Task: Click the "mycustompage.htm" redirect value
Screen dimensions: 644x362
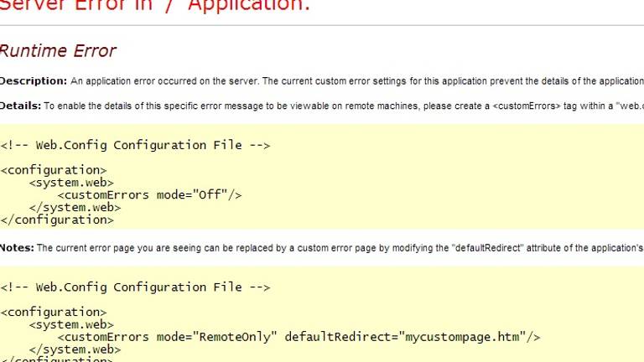Action: point(461,338)
